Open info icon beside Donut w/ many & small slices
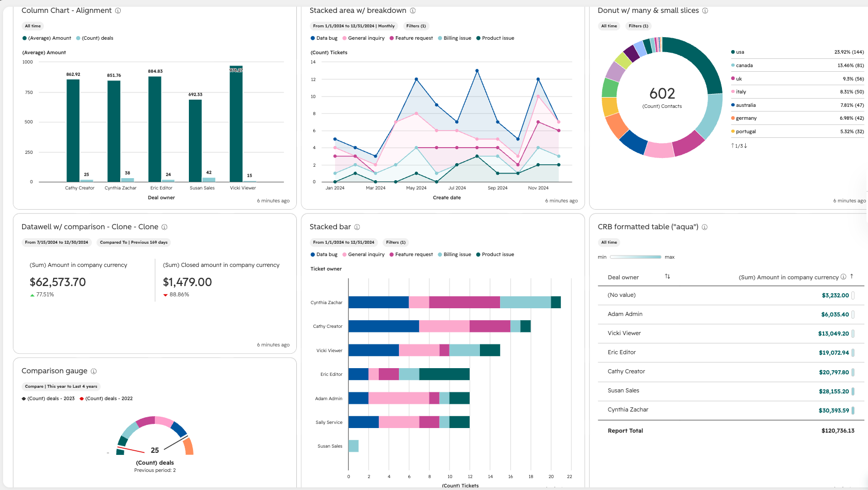868x490 pixels. coord(705,11)
